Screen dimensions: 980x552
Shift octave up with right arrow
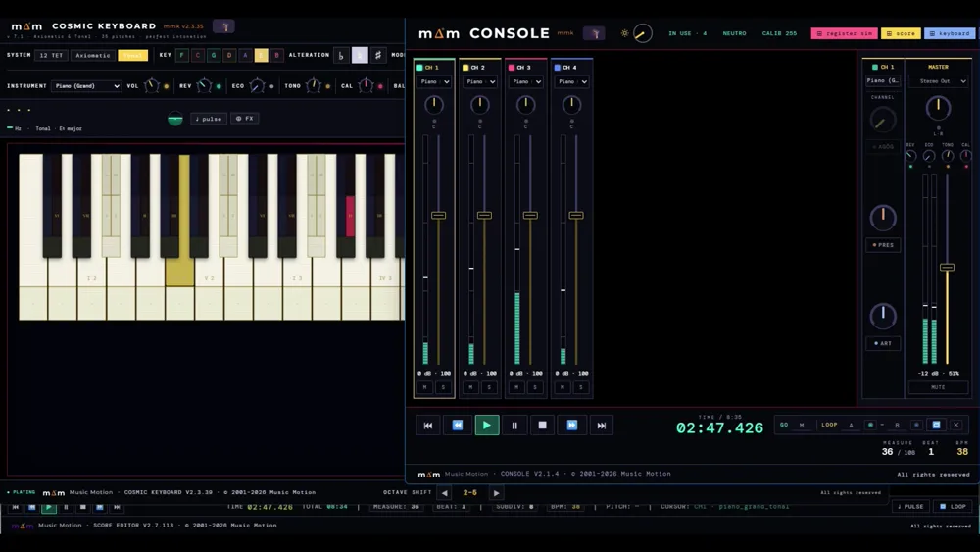click(x=496, y=492)
